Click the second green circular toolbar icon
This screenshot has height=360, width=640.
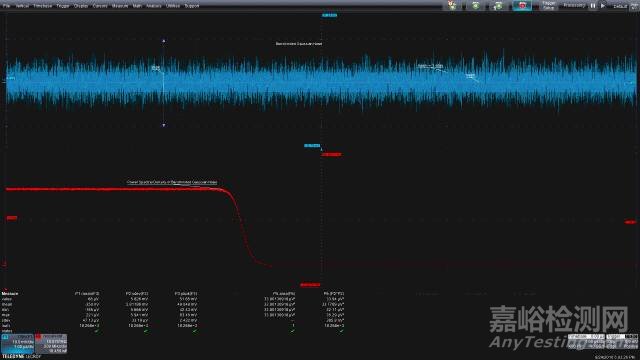(498, 5)
